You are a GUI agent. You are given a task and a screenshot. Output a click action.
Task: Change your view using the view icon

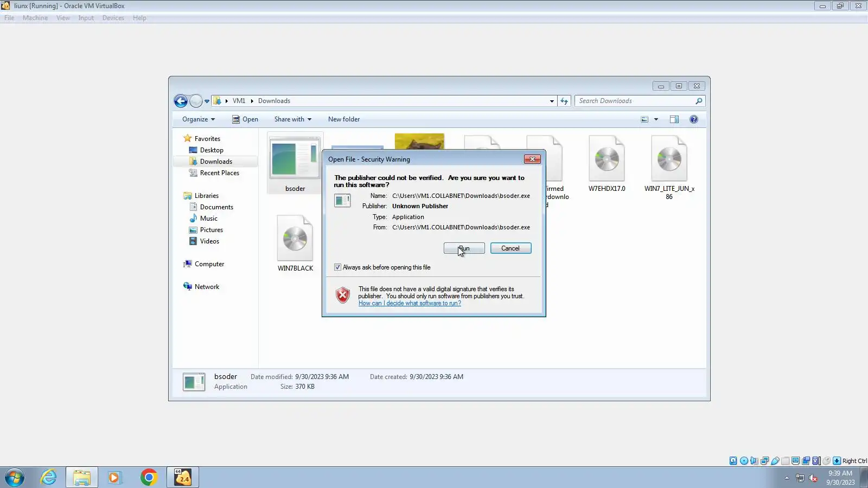(644, 119)
